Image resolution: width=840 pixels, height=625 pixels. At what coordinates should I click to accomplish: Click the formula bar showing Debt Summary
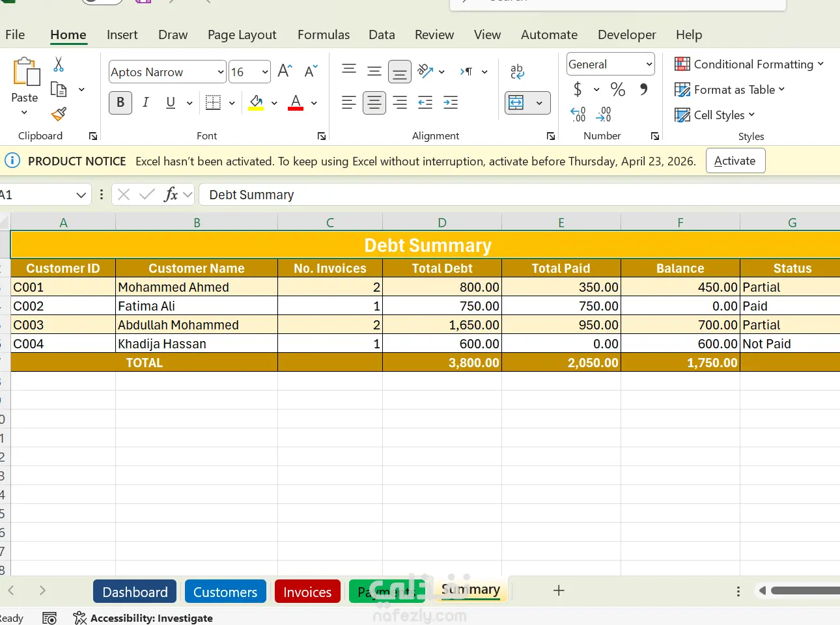[519, 195]
